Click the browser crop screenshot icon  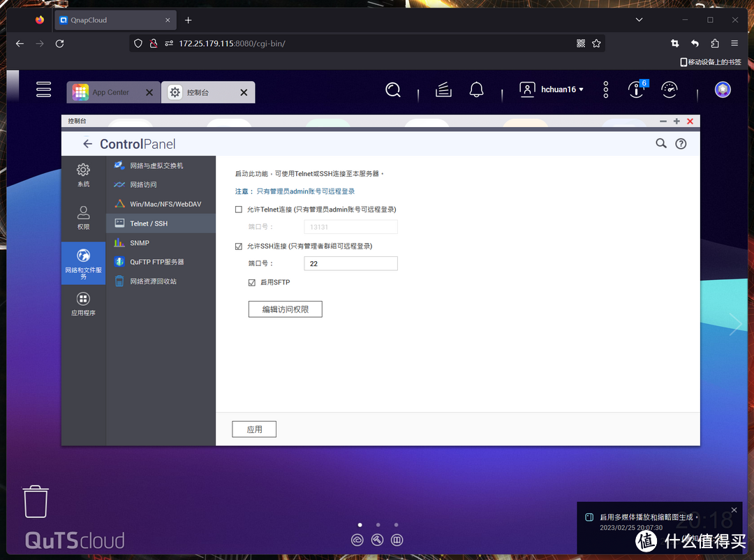[x=674, y=43]
